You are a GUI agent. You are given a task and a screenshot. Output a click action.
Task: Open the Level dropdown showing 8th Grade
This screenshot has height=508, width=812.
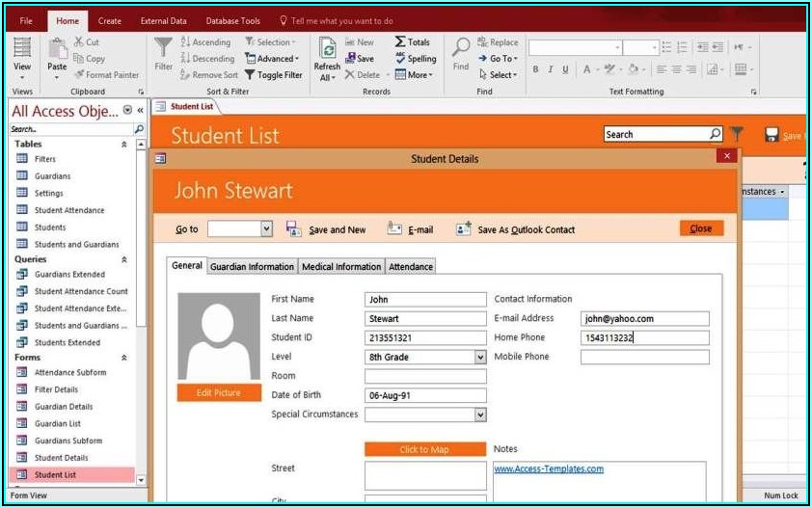pyautogui.click(x=480, y=358)
